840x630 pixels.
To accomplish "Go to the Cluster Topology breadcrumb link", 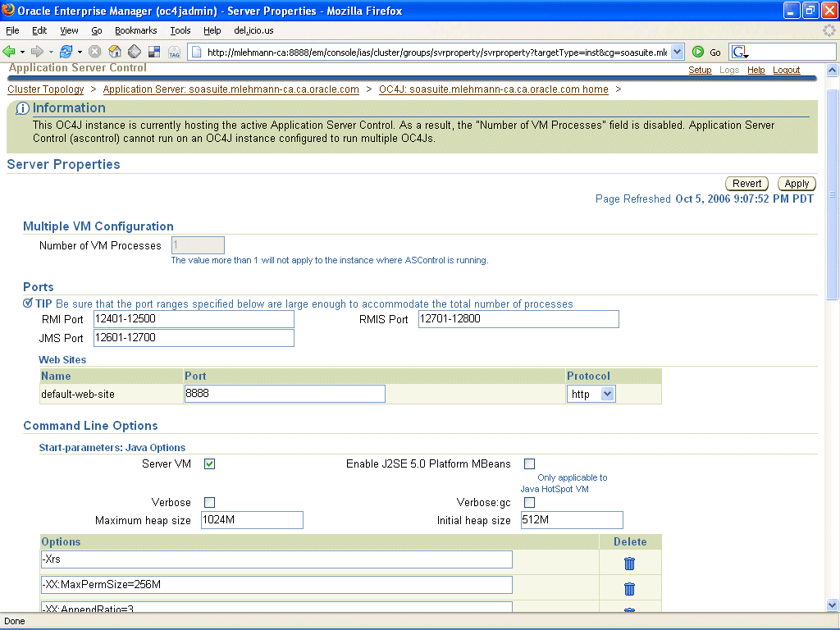I will click(46, 89).
